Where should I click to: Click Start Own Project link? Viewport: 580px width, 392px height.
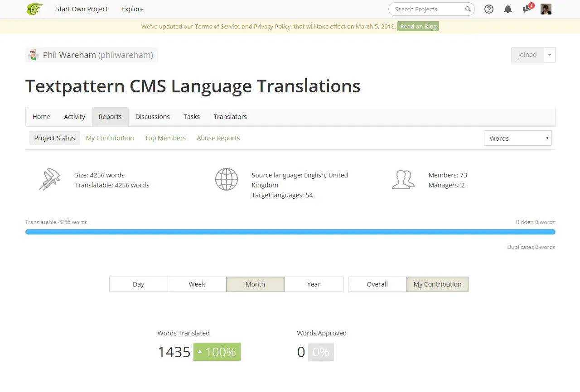tap(82, 9)
